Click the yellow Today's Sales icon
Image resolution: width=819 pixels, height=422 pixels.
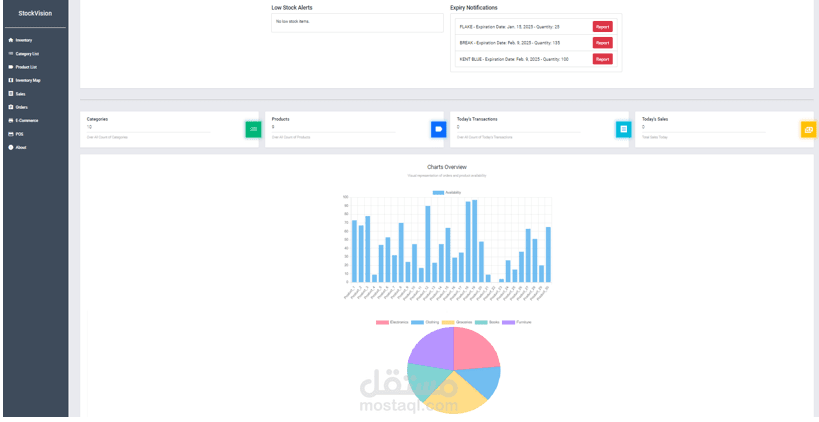809,129
